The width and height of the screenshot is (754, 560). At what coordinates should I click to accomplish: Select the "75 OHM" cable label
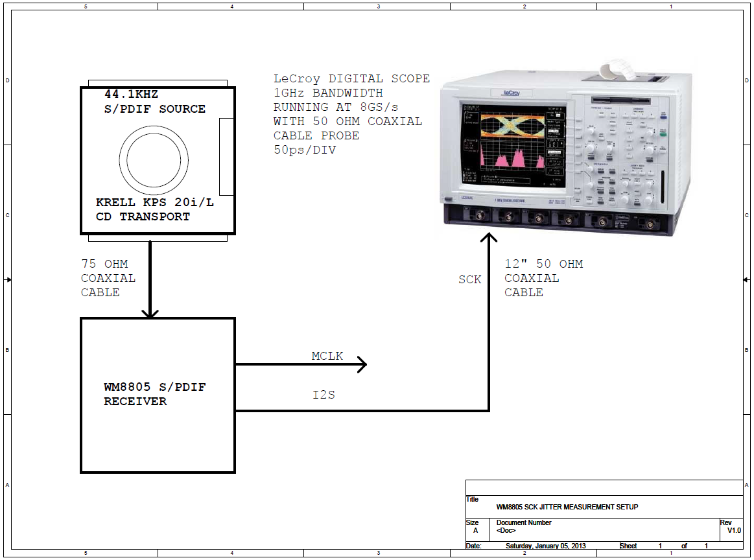click(x=104, y=264)
